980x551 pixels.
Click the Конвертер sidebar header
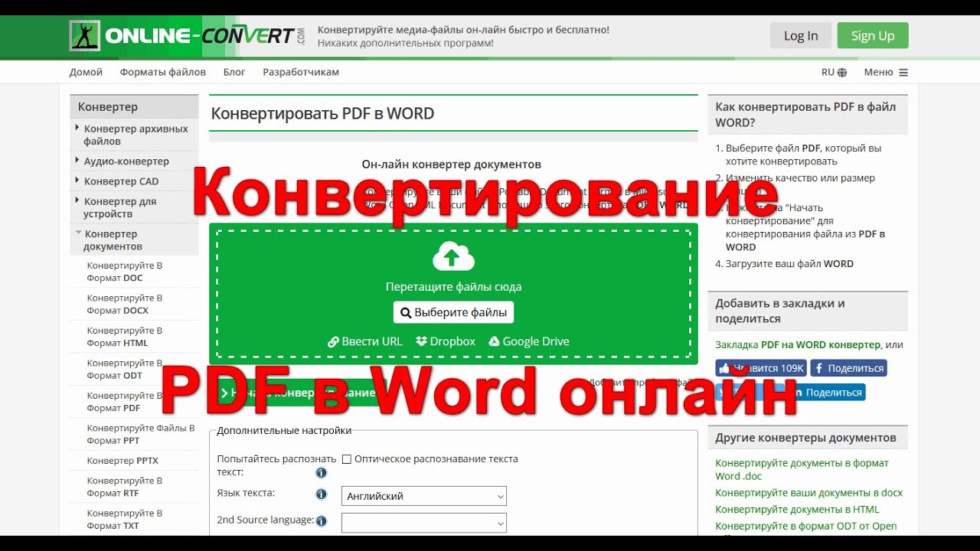click(x=134, y=106)
